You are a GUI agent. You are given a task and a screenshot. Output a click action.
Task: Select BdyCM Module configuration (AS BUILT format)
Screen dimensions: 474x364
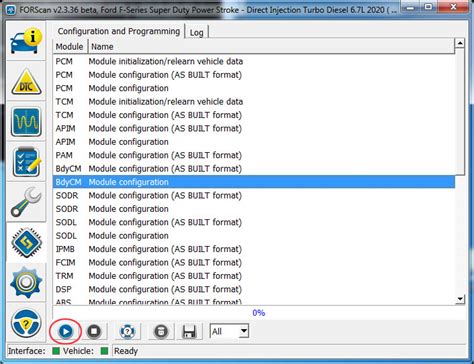point(254,169)
